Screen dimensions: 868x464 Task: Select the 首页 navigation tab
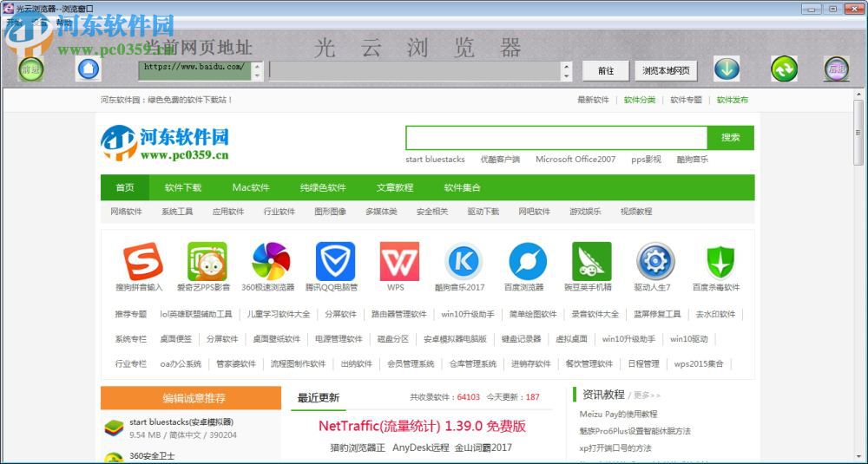click(124, 187)
